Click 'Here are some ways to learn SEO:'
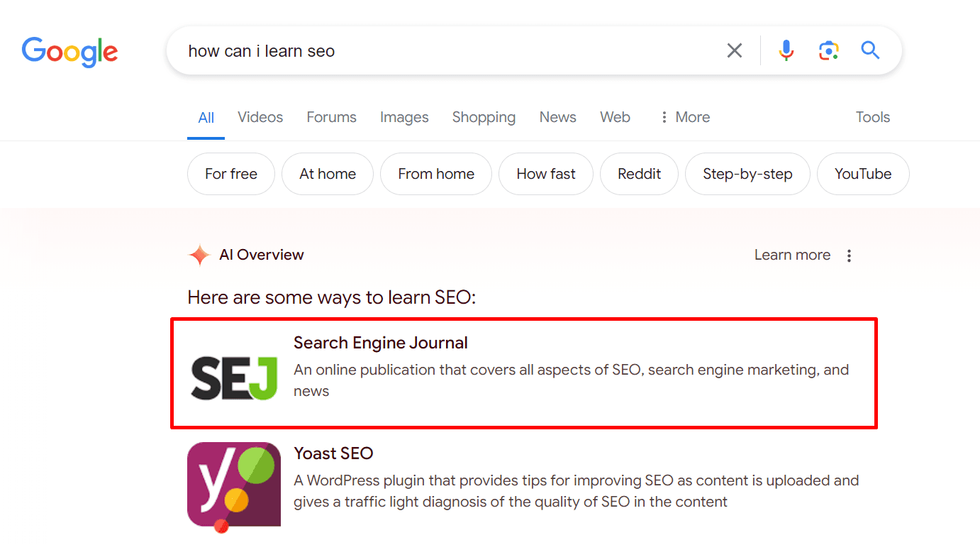The width and height of the screenshot is (980, 545). 332,297
